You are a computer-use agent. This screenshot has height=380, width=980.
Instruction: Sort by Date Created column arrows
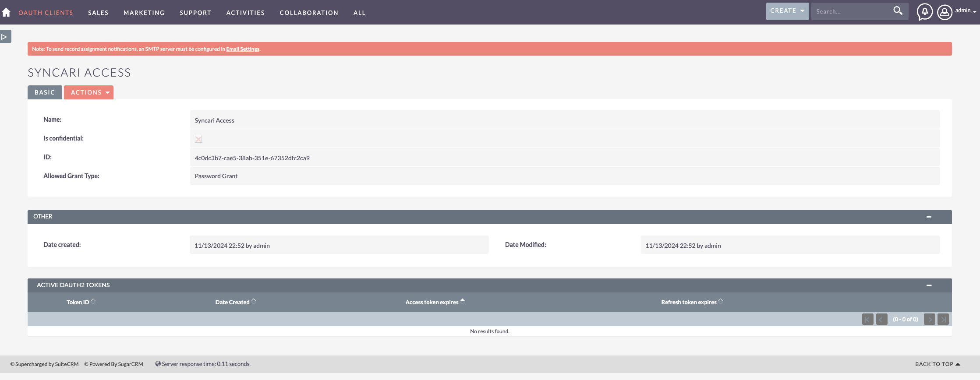coord(254,301)
